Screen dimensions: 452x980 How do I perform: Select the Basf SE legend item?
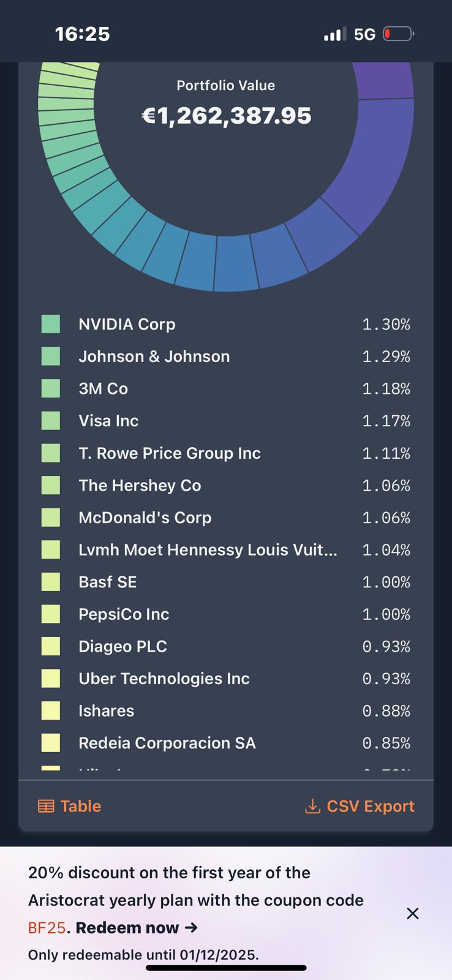[107, 582]
